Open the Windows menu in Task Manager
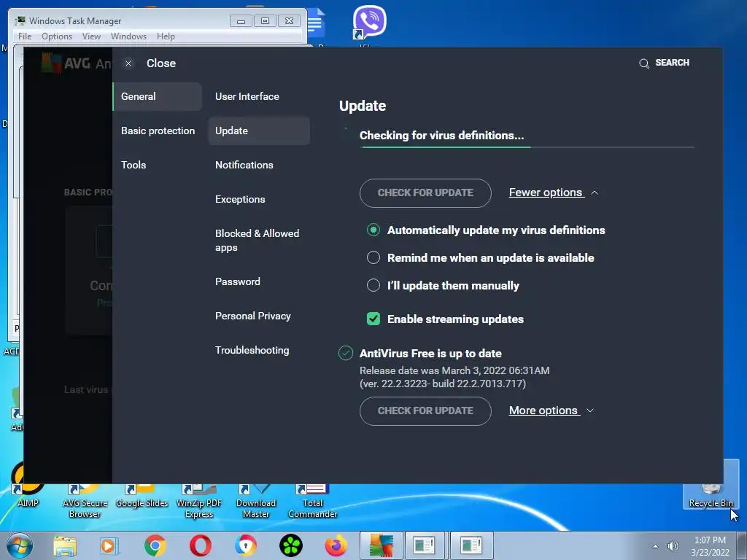 [128, 36]
